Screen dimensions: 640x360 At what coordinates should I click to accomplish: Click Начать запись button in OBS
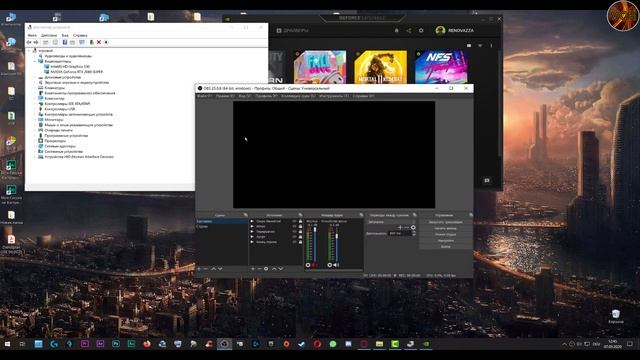point(445,228)
